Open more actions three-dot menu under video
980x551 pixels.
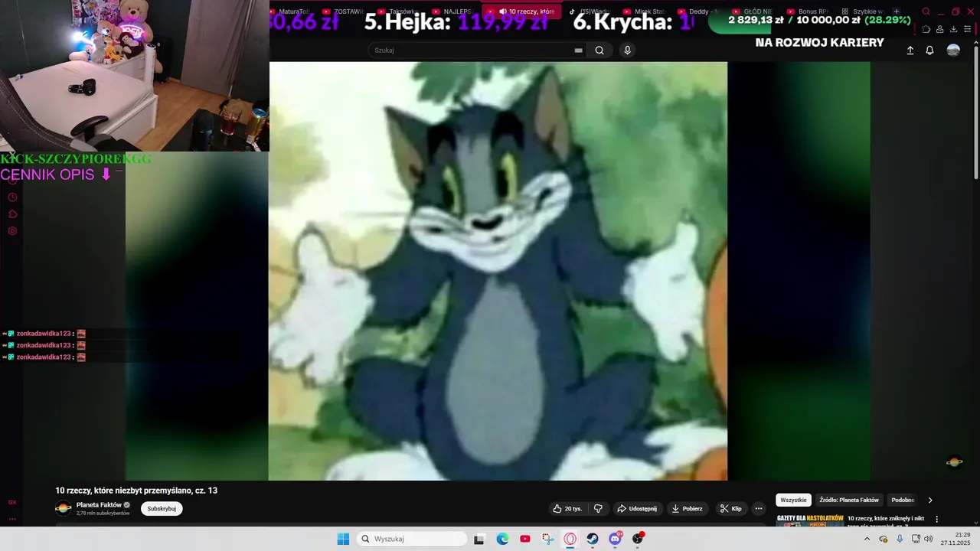759,508
